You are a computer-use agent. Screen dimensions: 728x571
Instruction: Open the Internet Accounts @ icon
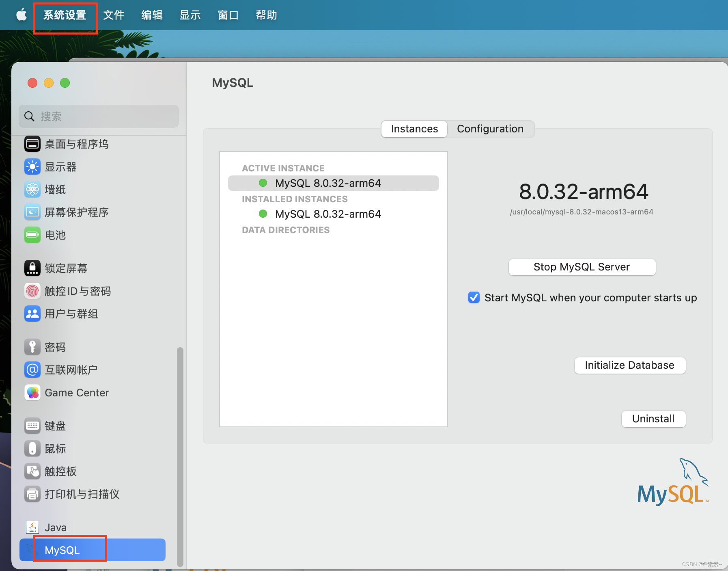pos(32,370)
